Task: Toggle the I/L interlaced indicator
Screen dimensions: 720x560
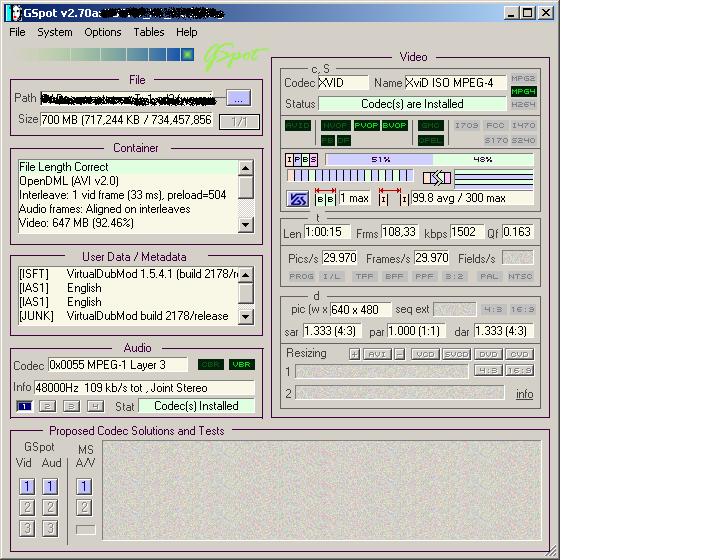Action: click(x=331, y=276)
